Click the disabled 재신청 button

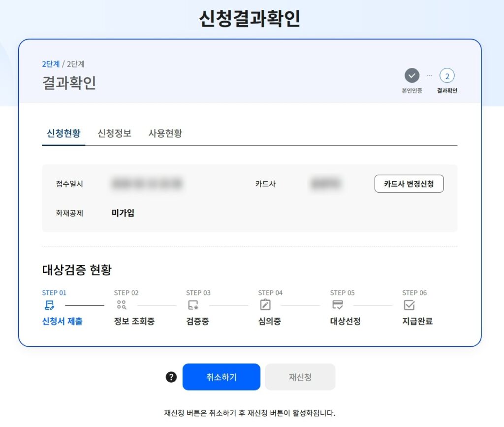pyautogui.click(x=300, y=377)
